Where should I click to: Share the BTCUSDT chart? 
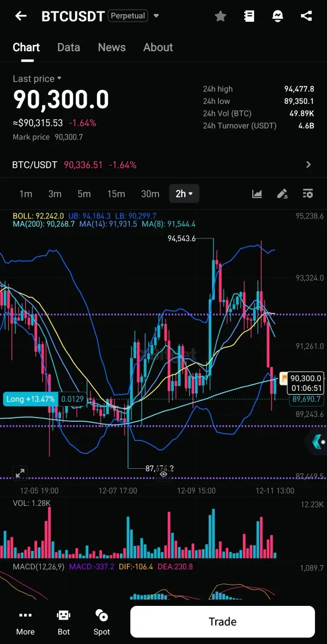tap(306, 16)
